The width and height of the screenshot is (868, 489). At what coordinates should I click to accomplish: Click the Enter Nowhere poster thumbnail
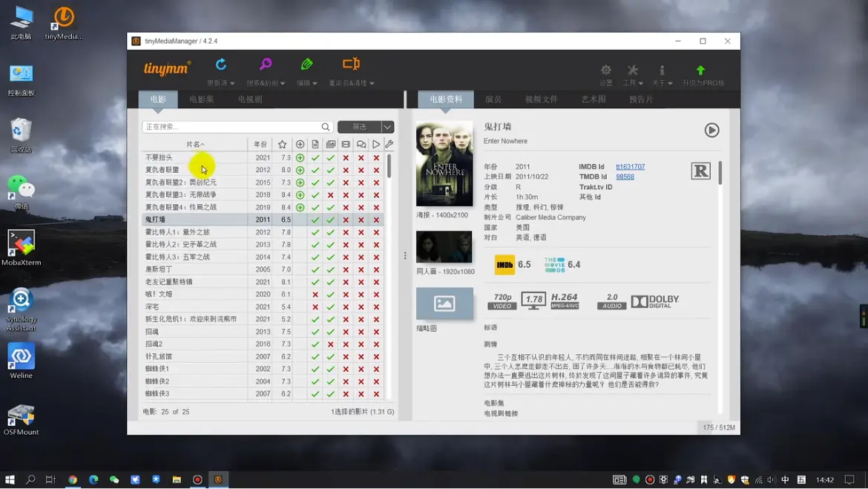pos(444,164)
